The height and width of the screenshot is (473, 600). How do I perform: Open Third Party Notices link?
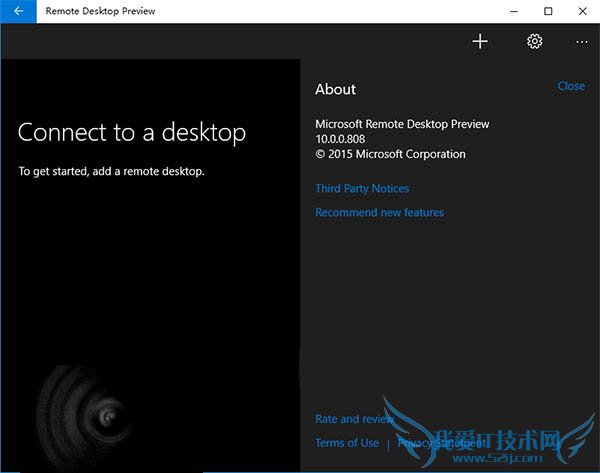tap(362, 188)
